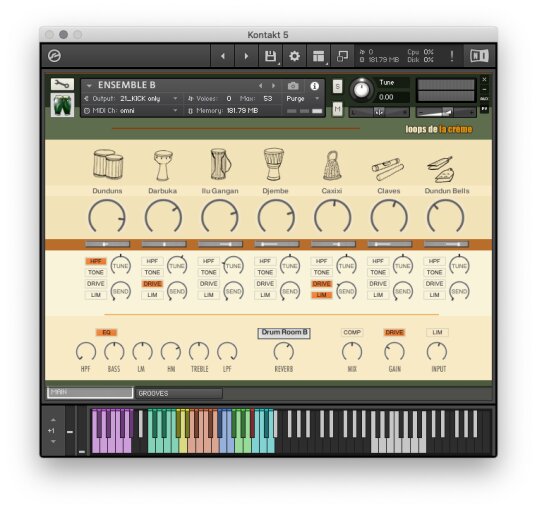Enable HPF on Claves channel

pyautogui.click(x=378, y=261)
